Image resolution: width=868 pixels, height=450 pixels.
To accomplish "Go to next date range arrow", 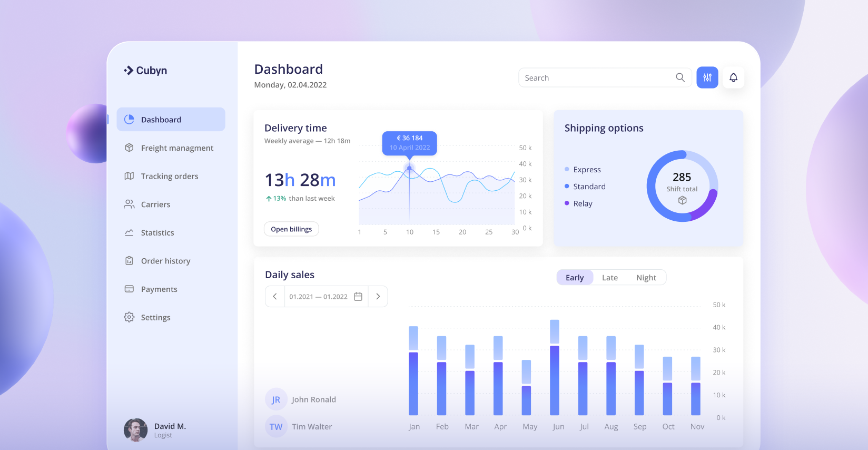I will tap(378, 297).
